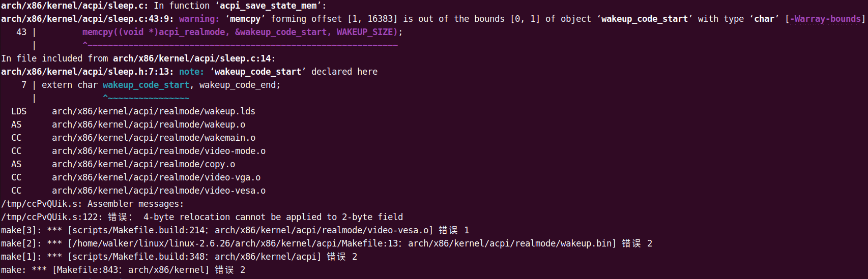Screen dimensions: 868x279
Task: Click the video-vga.o compile line
Action: point(156,177)
